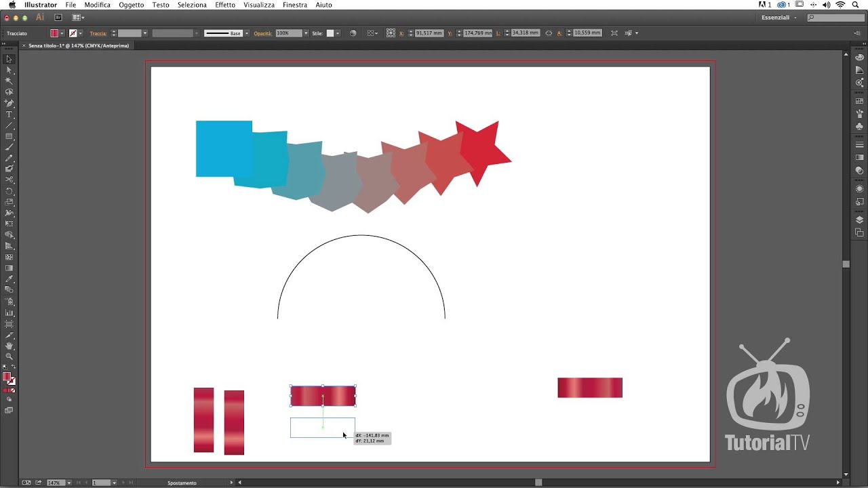Swap fill and stroke colors
This screenshot has width=868, height=488.
[x=14, y=367]
